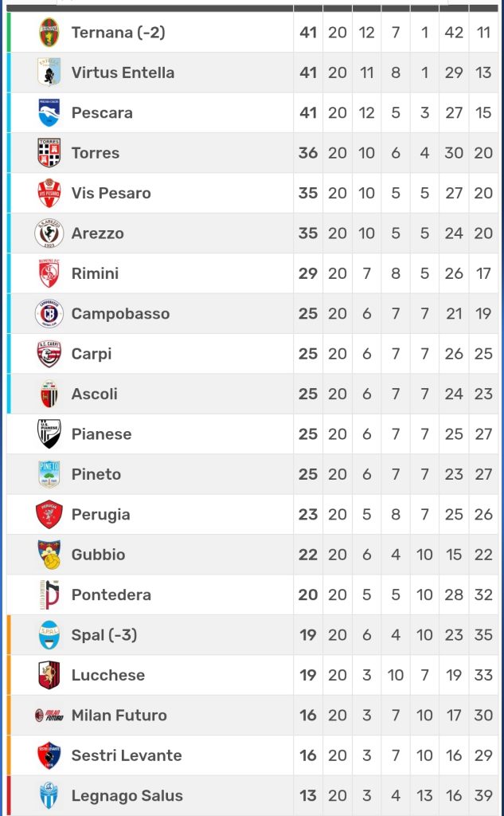Click the Rimini red shield logo
504x816 pixels.
tap(49, 274)
